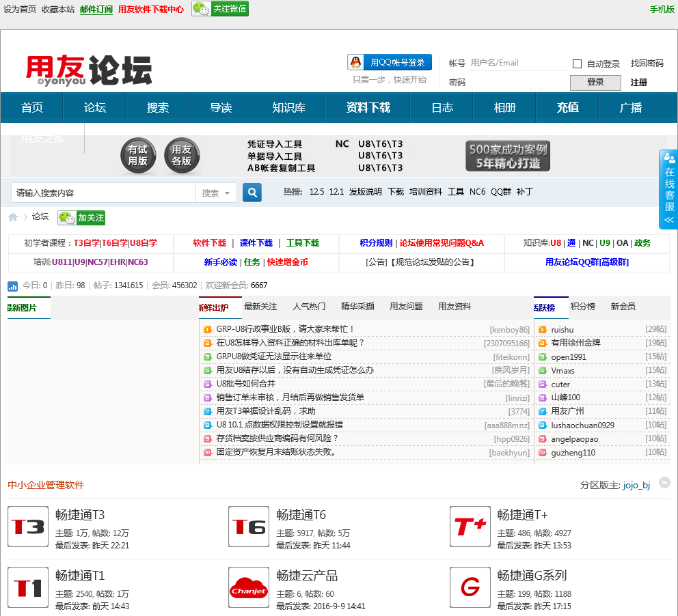Open 用友软件下载中心 link
Image resolution: width=678 pixels, height=616 pixels.
tap(151, 9)
